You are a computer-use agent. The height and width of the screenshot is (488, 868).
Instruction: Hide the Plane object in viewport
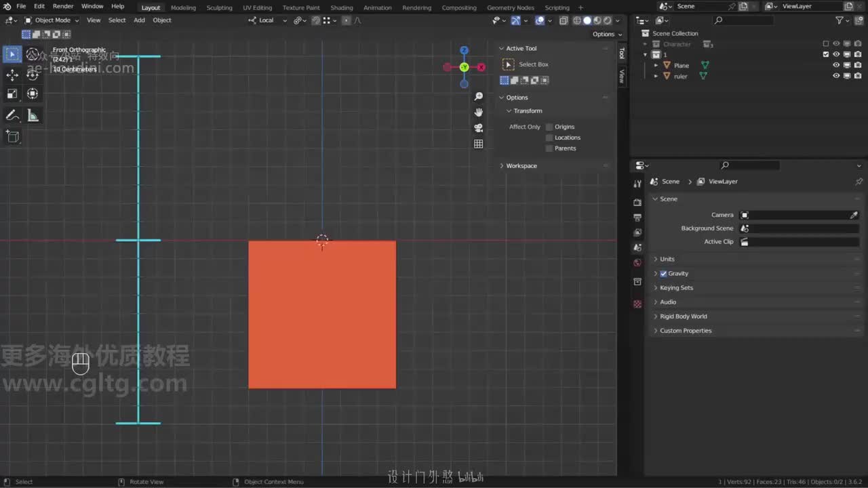[x=836, y=66]
